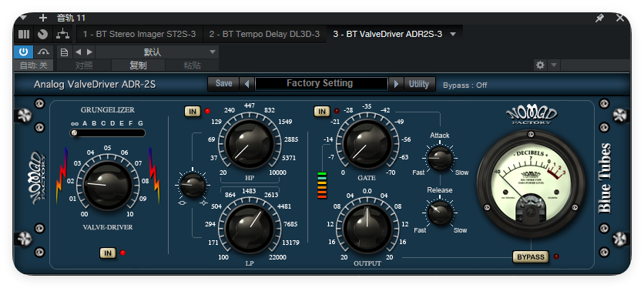Toggle the 自动: 关 automation button
This screenshot has width=644, height=288.
pos(34,65)
